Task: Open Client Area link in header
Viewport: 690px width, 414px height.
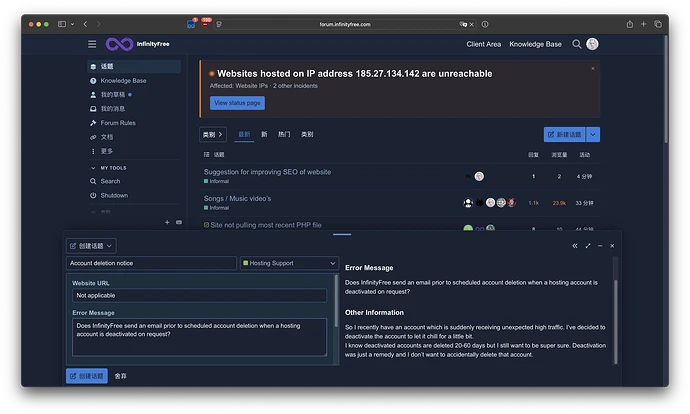Action: point(484,44)
